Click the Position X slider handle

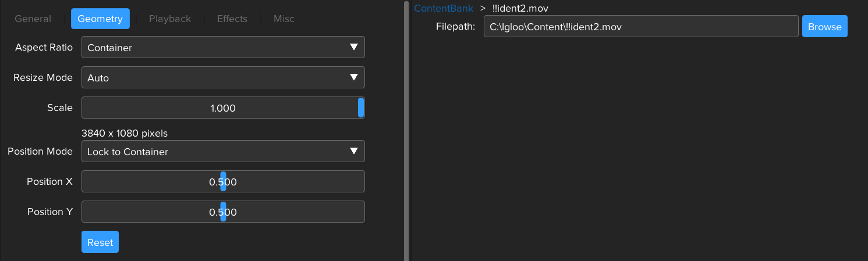[223, 181]
